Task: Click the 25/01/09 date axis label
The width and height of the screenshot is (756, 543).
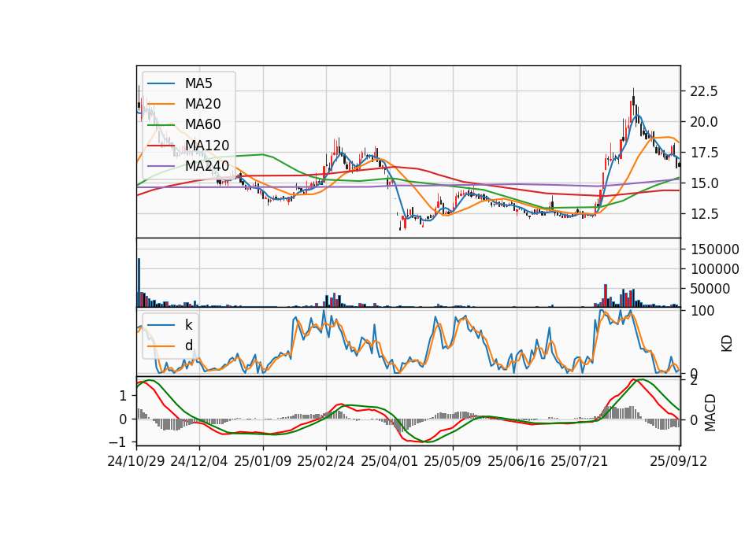Action: 263,461
